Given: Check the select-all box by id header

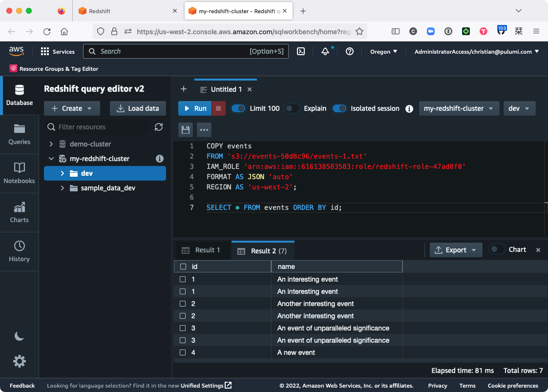Looking at the screenshot, I should pos(183,267).
